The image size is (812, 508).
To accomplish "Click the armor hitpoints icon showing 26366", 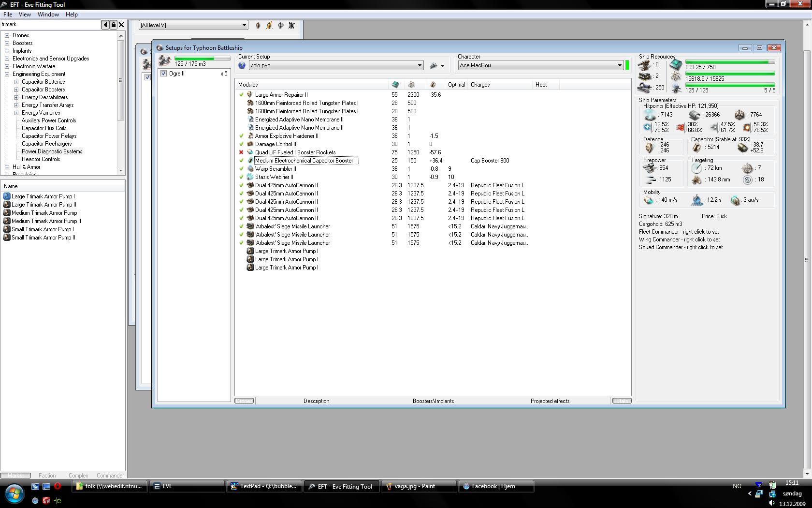I will (x=695, y=115).
